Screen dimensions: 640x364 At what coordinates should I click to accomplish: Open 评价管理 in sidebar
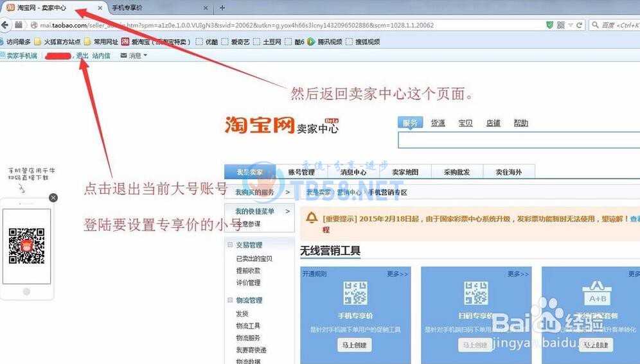pyautogui.click(x=248, y=282)
